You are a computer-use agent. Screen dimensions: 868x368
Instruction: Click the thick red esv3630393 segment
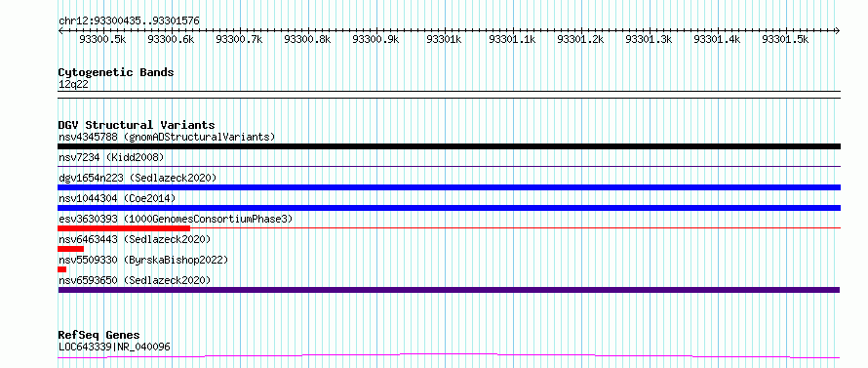point(124,228)
